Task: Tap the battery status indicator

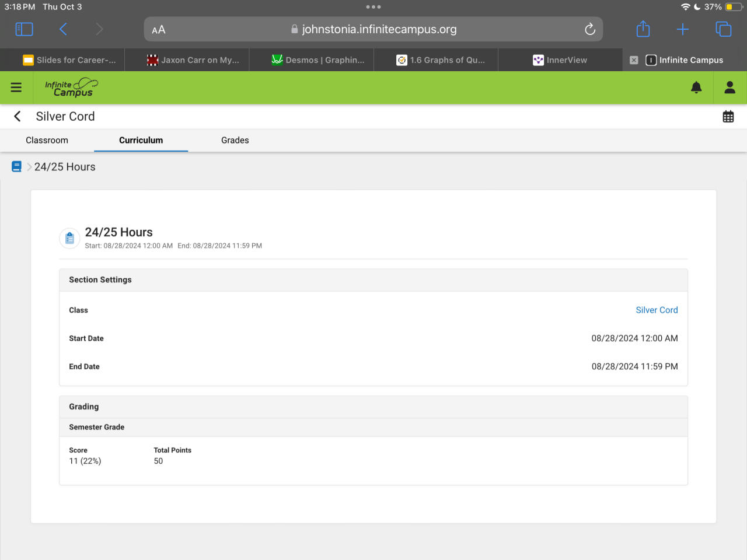Action: (x=734, y=7)
